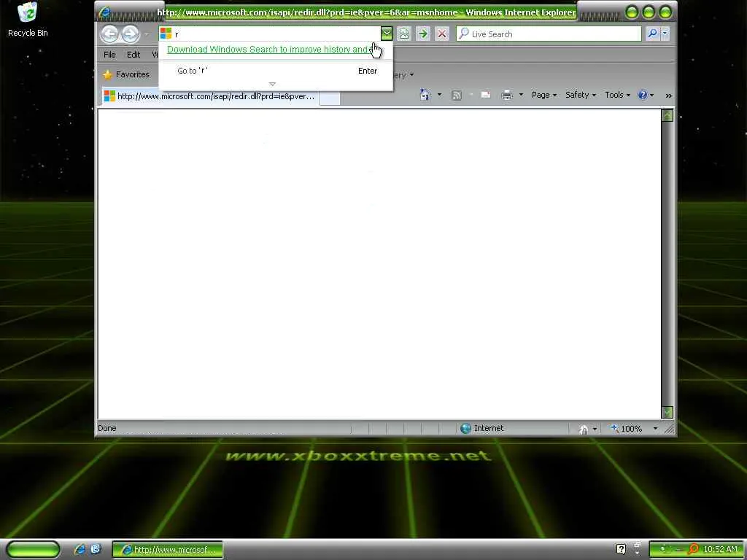747x560 pixels.
Task: Click the Print icon
Action: pos(507,96)
